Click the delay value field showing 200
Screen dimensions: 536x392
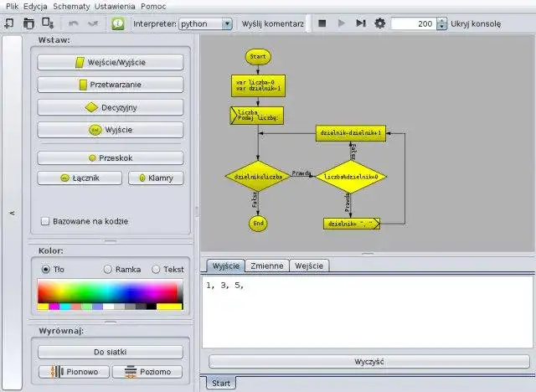point(414,24)
